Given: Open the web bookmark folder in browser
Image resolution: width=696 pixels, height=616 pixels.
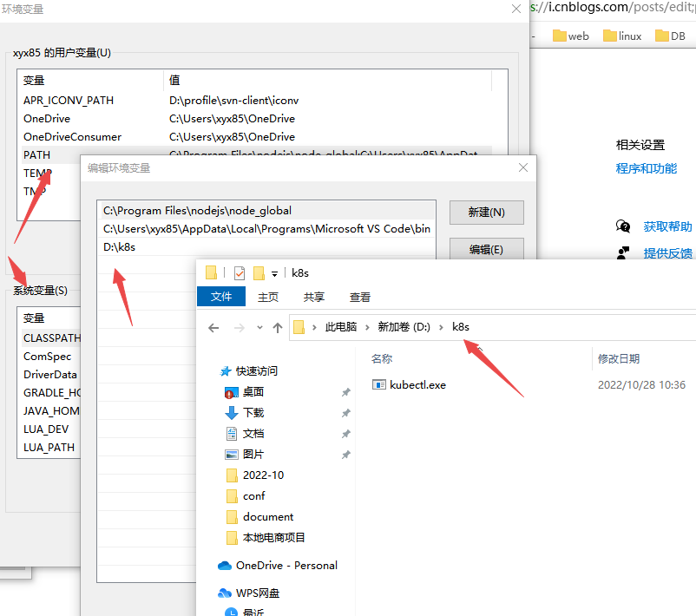Looking at the screenshot, I should (571, 36).
